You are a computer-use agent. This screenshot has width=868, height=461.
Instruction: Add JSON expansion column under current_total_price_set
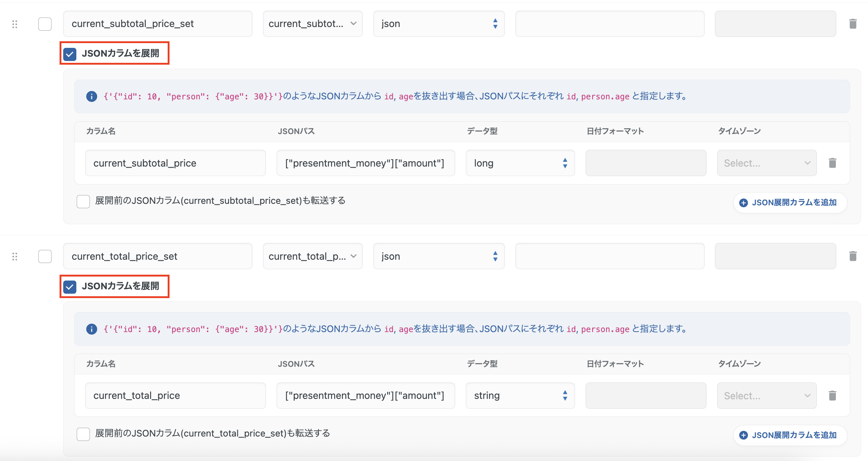click(x=790, y=435)
